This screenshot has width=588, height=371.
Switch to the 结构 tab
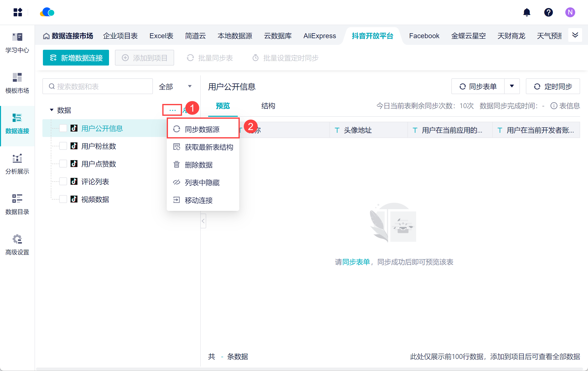click(268, 106)
